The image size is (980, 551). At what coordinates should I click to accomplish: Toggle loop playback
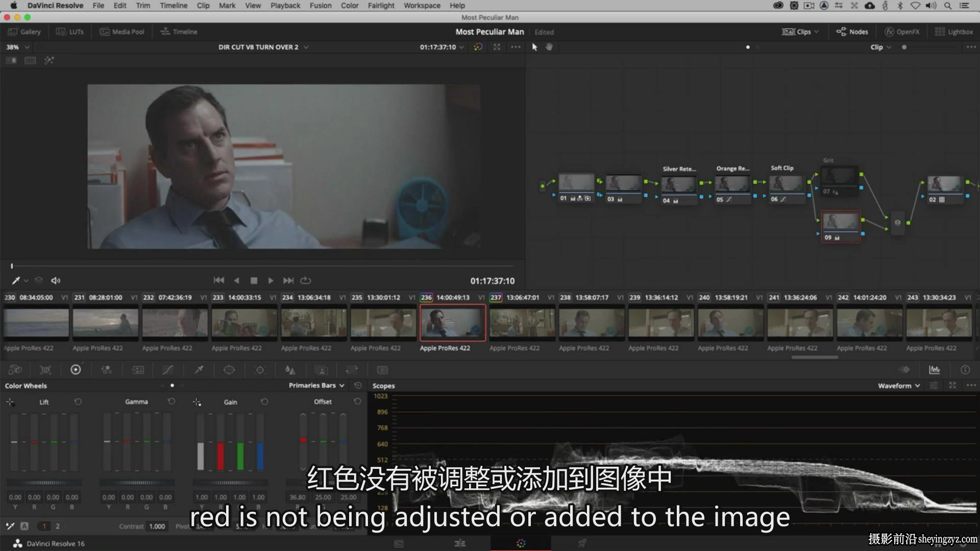pyautogui.click(x=305, y=281)
